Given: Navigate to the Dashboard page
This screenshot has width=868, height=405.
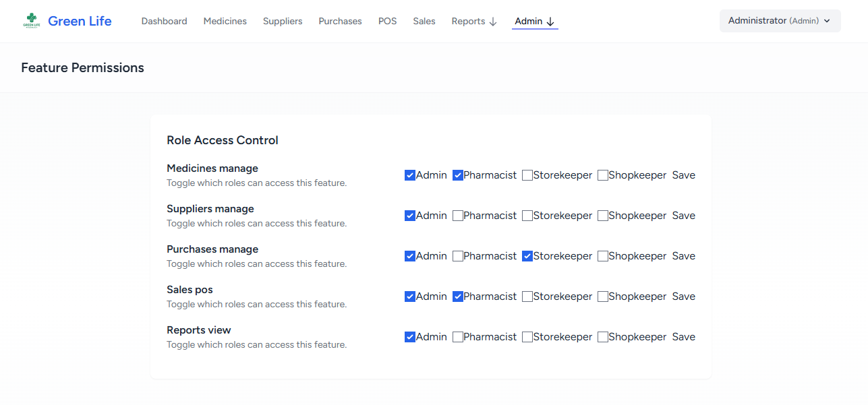Looking at the screenshot, I should tap(163, 21).
